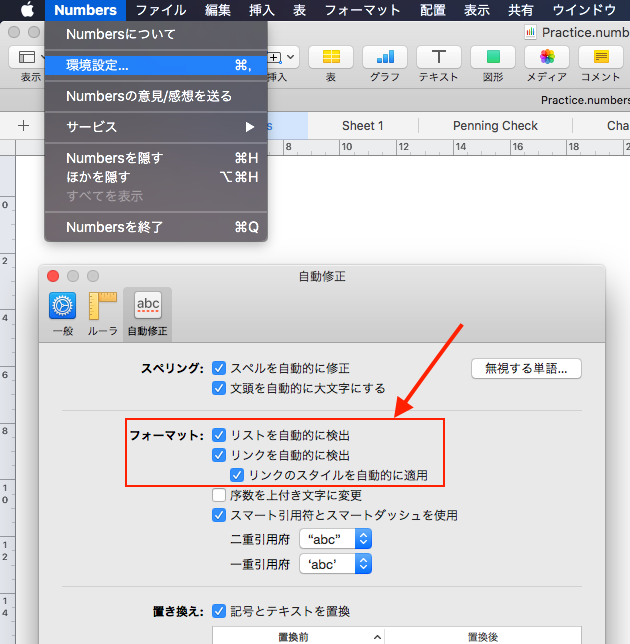Uncheck リストを自動的に検出
Image resolution: width=630 pixels, height=644 pixels.
coord(219,435)
